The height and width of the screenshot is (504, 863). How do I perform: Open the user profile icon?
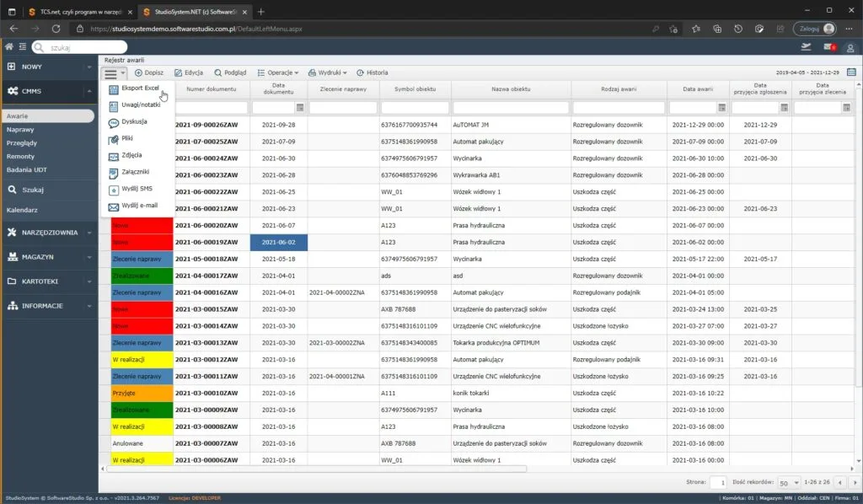pos(850,48)
